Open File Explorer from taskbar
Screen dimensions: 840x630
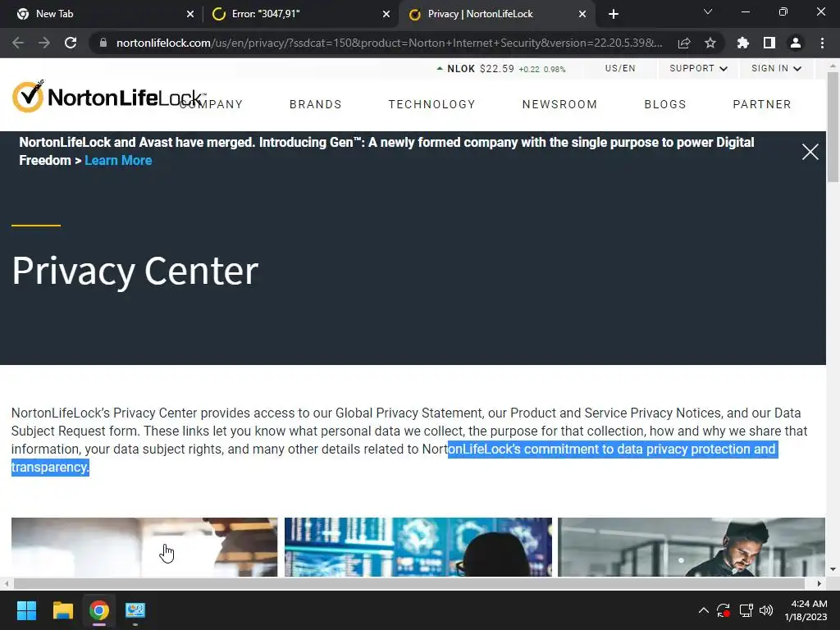[x=62, y=610]
